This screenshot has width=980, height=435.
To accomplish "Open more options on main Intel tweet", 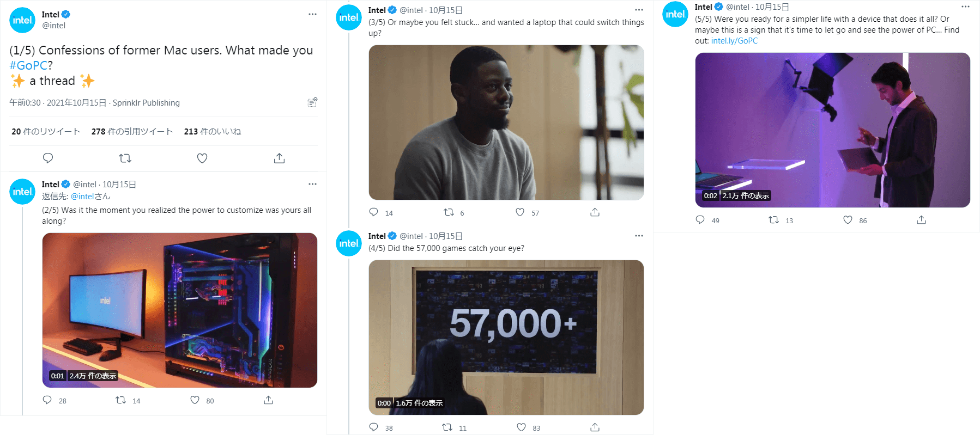I will click(312, 14).
